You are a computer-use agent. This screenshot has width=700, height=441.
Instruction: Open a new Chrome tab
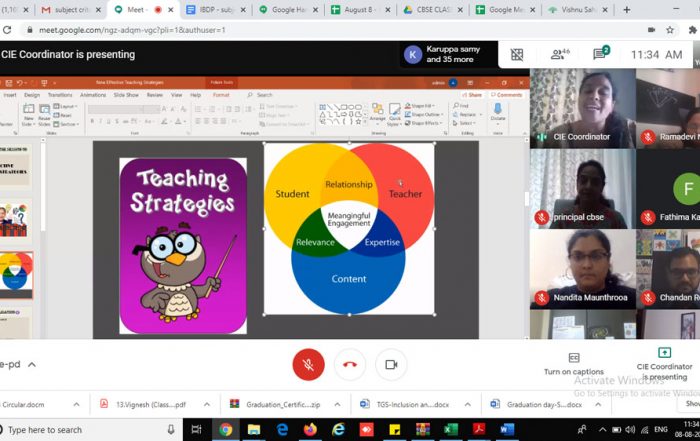627,9
